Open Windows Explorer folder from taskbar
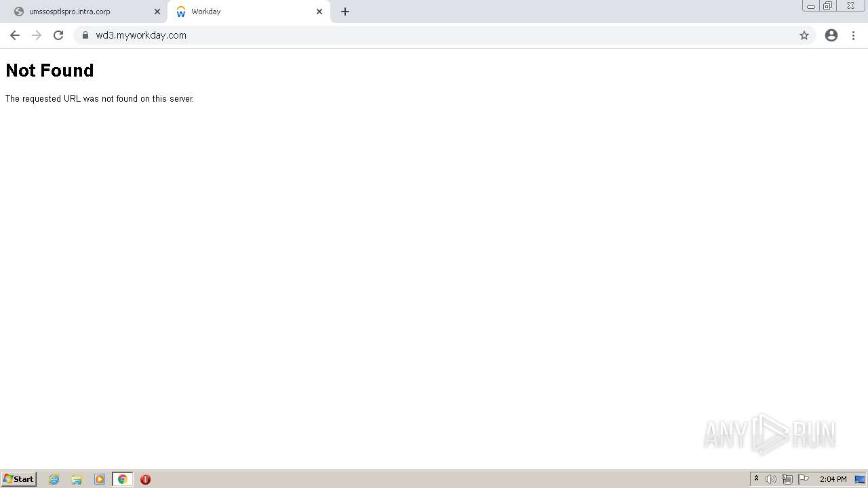 point(77,479)
